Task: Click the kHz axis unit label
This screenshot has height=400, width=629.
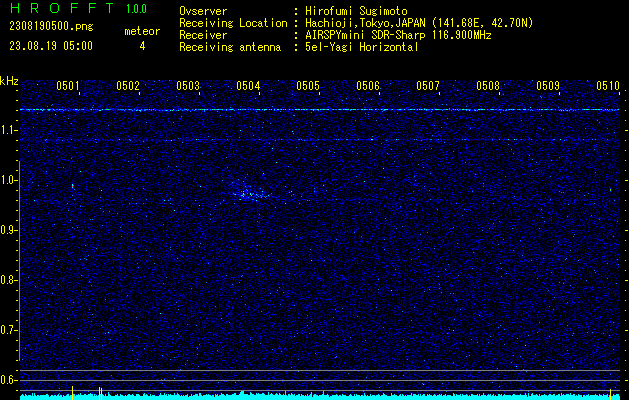Action: (x=9, y=81)
